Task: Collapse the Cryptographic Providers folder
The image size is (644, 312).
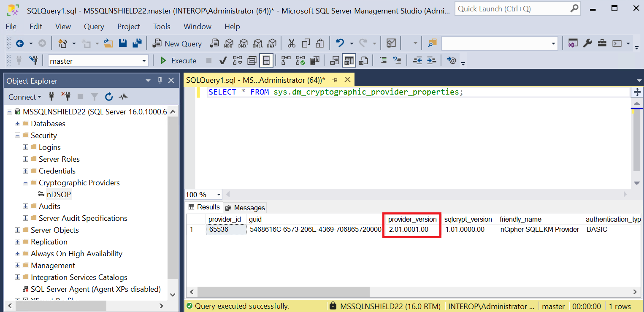Action: [x=26, y=182]
